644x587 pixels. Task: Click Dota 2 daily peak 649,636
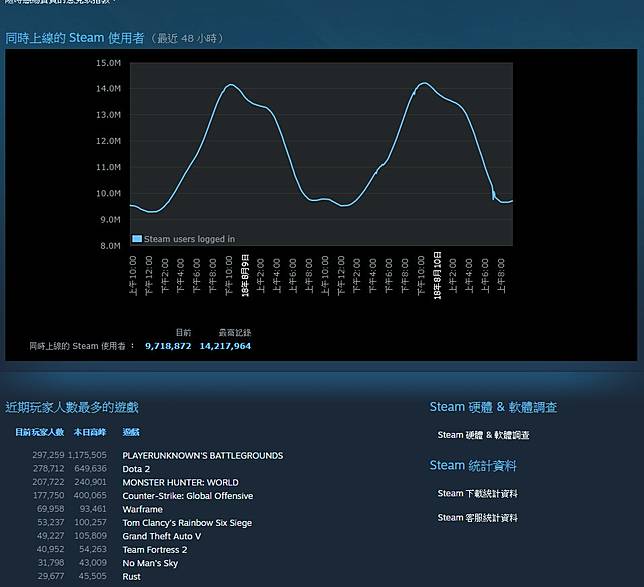click(90, 468)
